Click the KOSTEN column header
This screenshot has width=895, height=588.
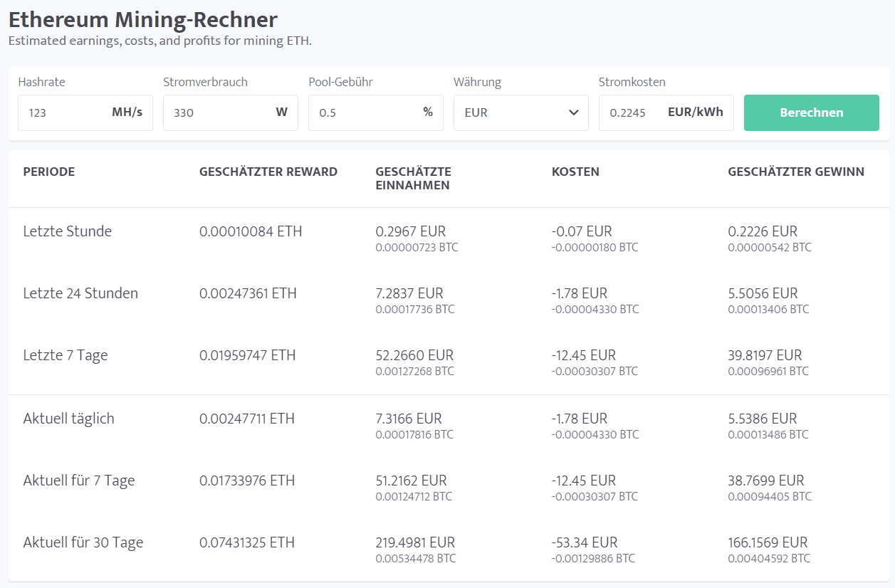click(575, 172)
